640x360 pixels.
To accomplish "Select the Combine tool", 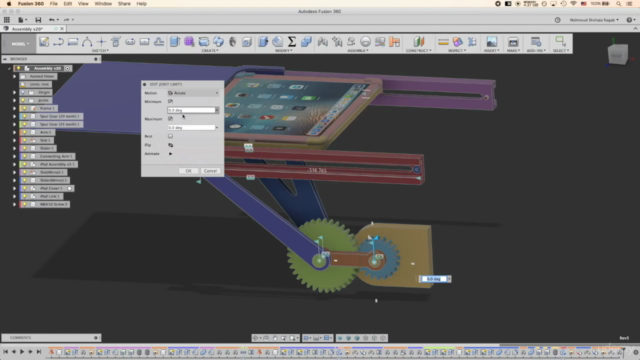I will click(306, 42).
